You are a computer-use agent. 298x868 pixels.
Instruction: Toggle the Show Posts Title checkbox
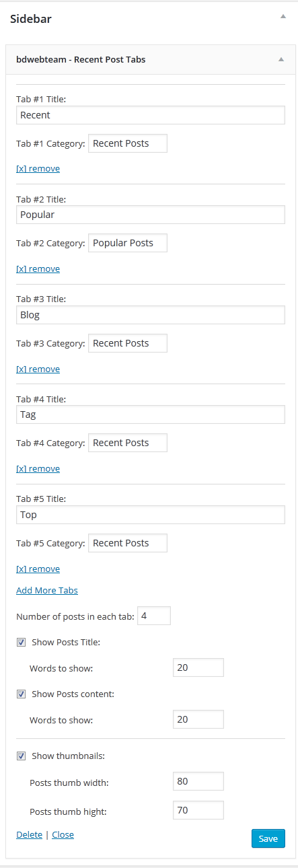(x=21, y=643)
